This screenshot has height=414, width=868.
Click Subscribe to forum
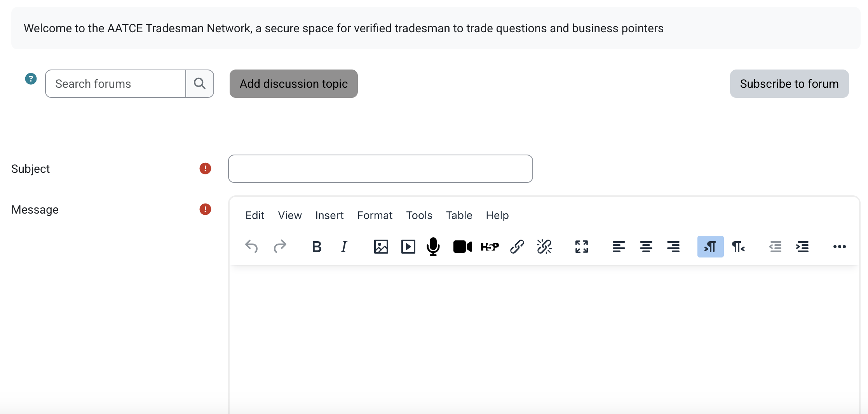pyautogui.click(x=789, y=83)
